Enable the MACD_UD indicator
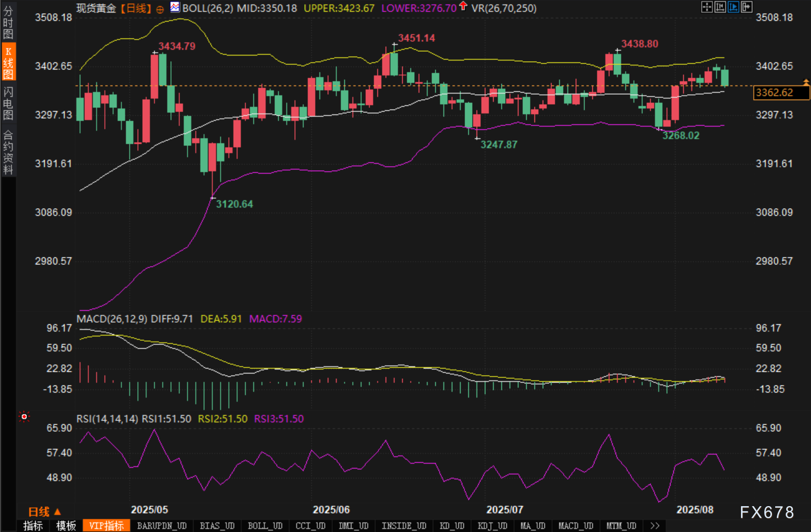Viewport: 811px width, 532px height. tap(576, 526)
